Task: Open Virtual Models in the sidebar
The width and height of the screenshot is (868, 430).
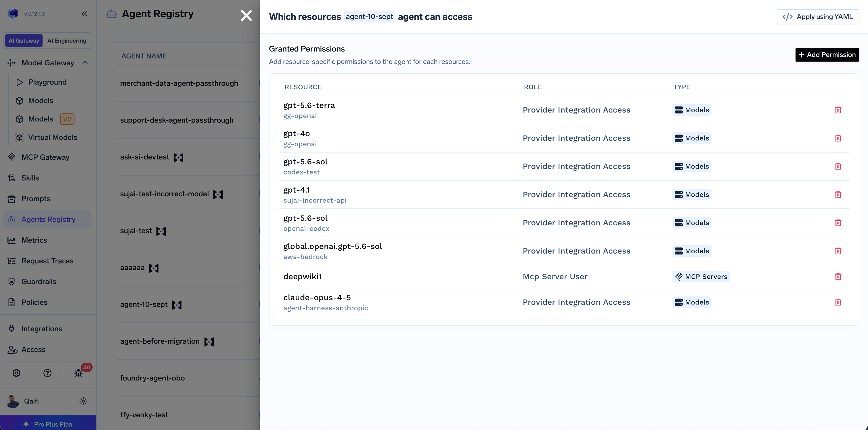Action: click(52, 137)
